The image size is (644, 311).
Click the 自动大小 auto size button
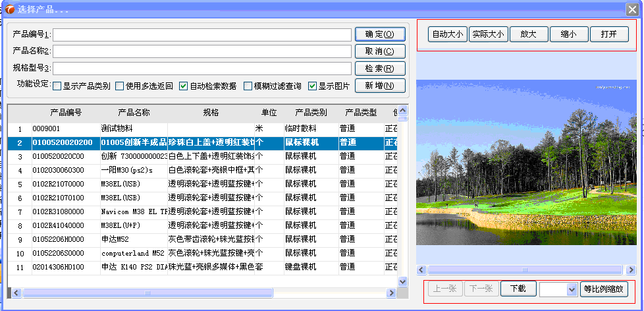click(x=447, y=34)
